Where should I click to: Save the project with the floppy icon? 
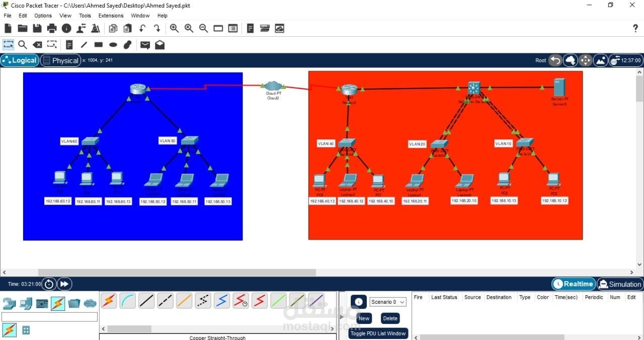[37, 29]
